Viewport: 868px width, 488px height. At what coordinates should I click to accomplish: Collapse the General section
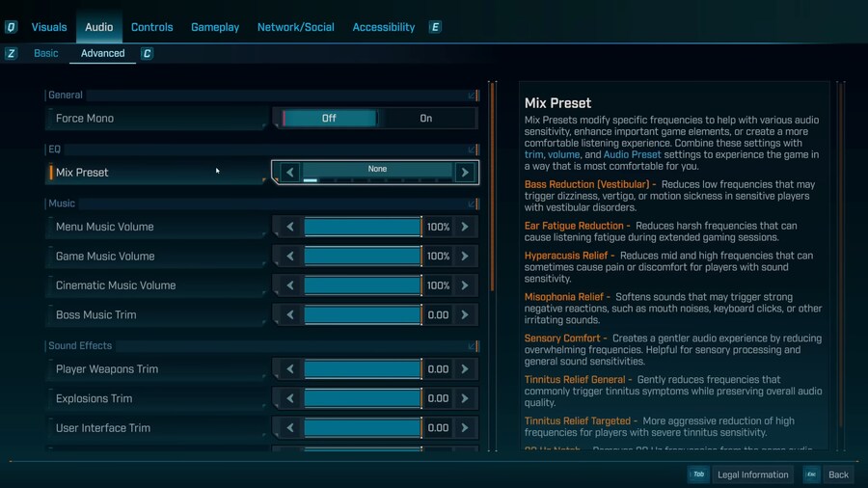(472, 95)
